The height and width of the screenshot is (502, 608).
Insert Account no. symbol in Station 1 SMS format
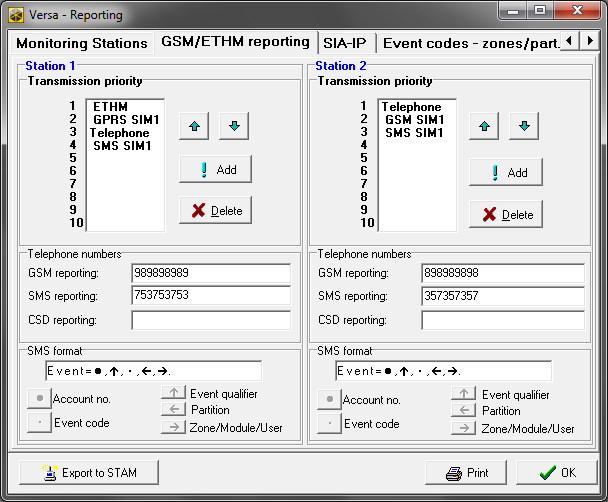click(40, 398)
